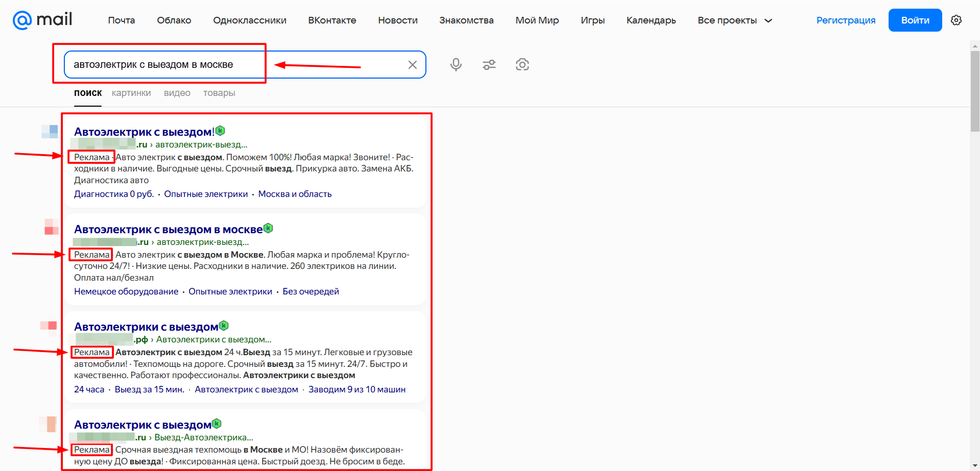Click green verified badge of first result
980x471 pixels.
220,131
